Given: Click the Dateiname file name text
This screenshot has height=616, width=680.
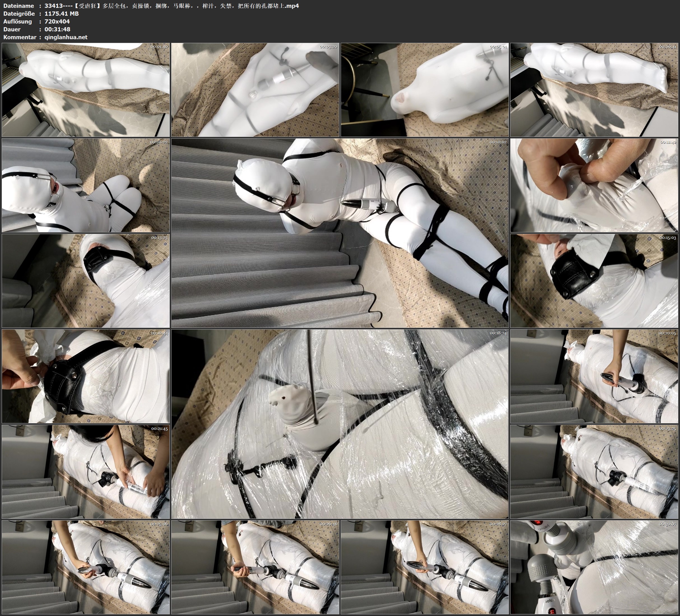Looking at the screenshot, I should [x=171, y=6].
